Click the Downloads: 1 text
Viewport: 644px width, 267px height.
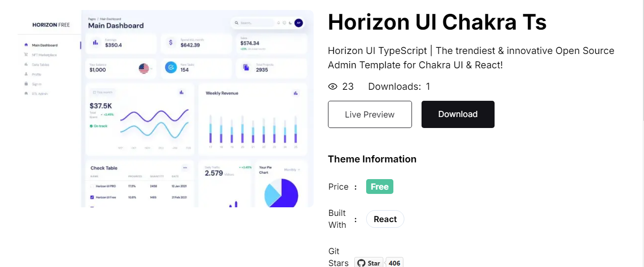coord(399,86)
